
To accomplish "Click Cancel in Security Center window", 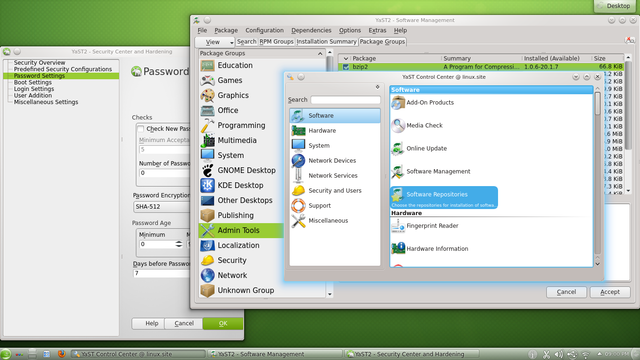I will [184, 323].
